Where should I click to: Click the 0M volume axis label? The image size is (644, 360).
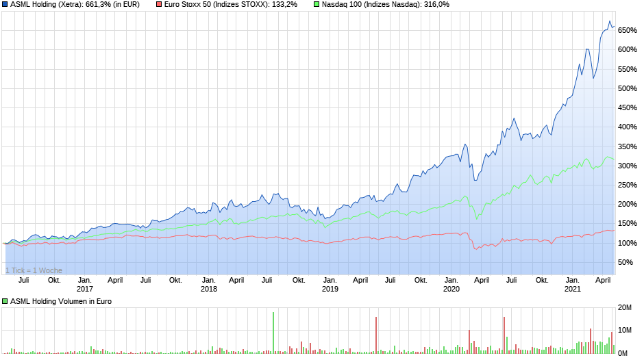(x=623, y=353)
